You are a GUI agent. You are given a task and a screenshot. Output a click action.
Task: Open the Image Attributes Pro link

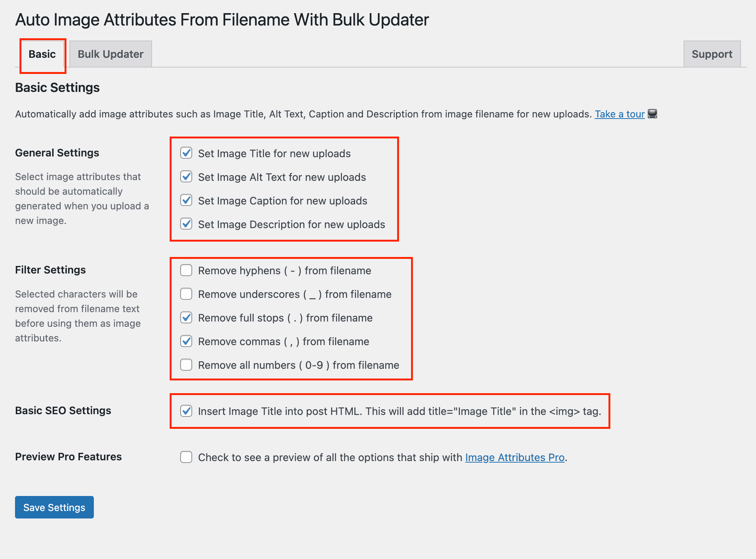click(515, 457)
